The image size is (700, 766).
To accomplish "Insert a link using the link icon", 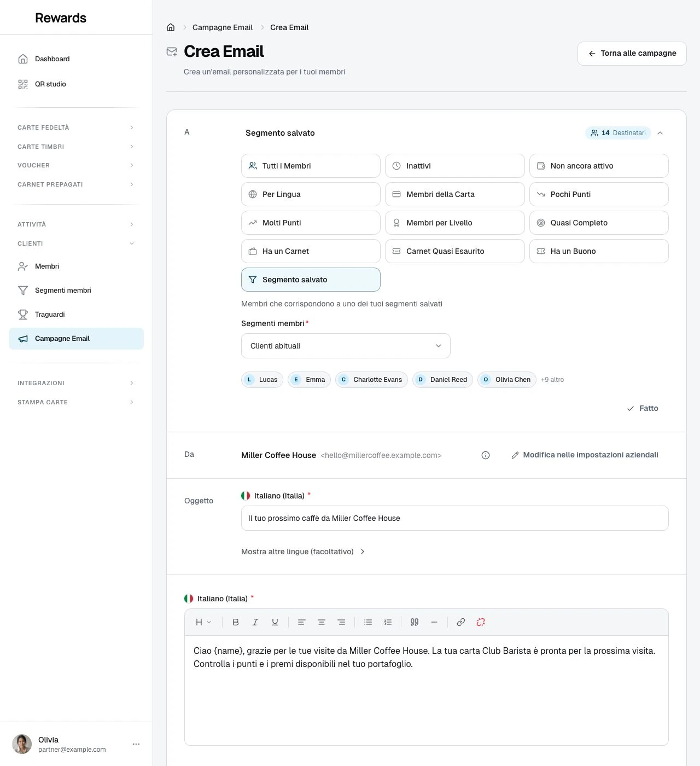I will (461, 622).
